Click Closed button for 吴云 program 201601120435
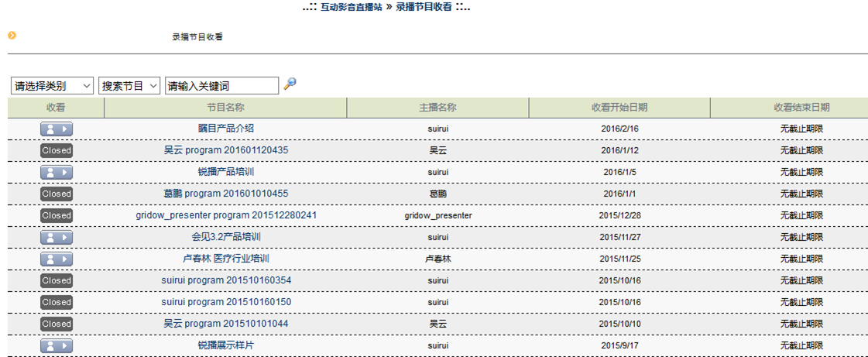This screenshot has width=868, height=357. click(56, 150)
